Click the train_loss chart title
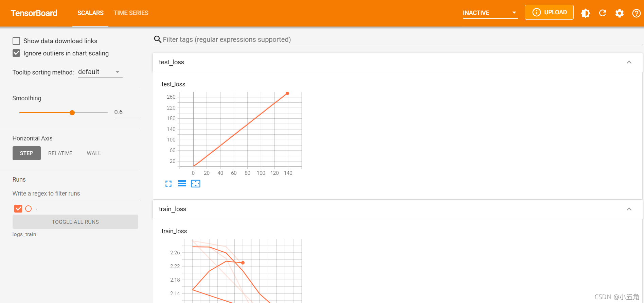Viewport: 644px width, 303px height. (x=174, y=231)
